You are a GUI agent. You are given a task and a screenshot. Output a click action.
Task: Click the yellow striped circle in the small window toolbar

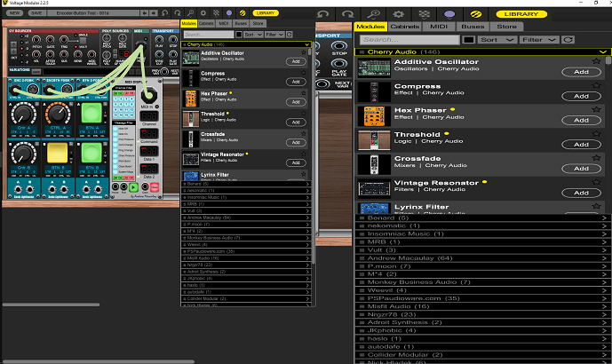point(242,13)
